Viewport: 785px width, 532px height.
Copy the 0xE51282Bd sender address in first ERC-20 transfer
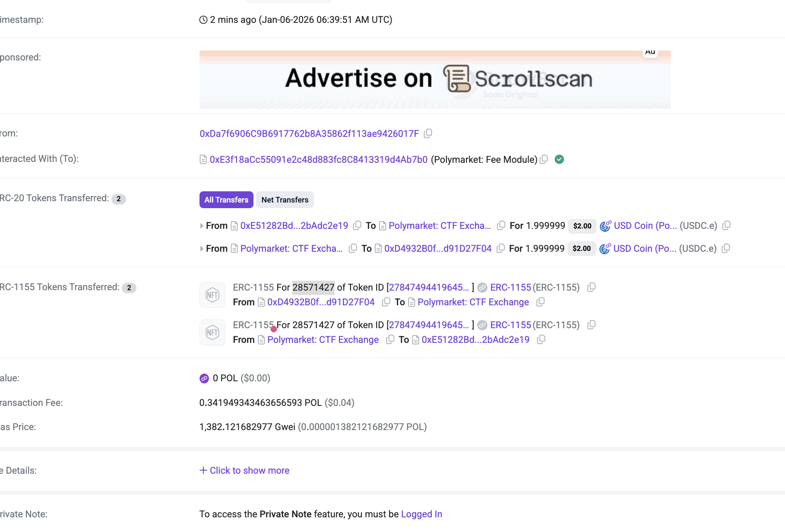(357, 225)
